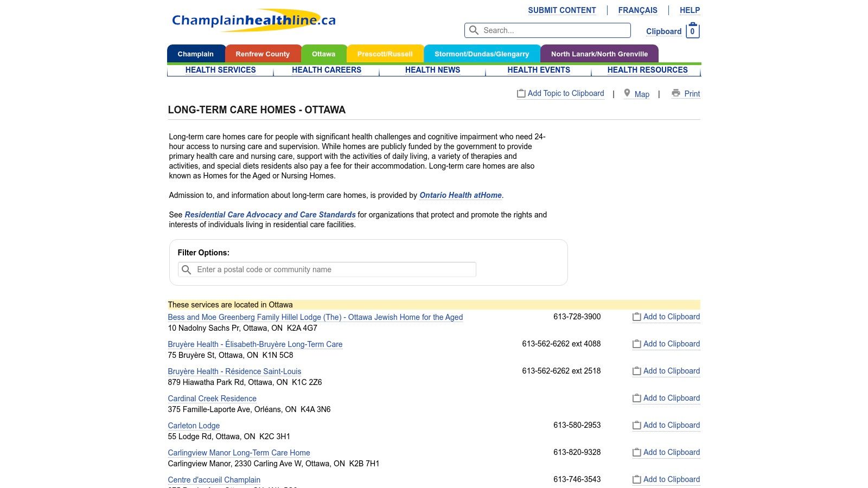868x488 pixels.
Task: Click the printer icon
Action: [x=676, y=93]
